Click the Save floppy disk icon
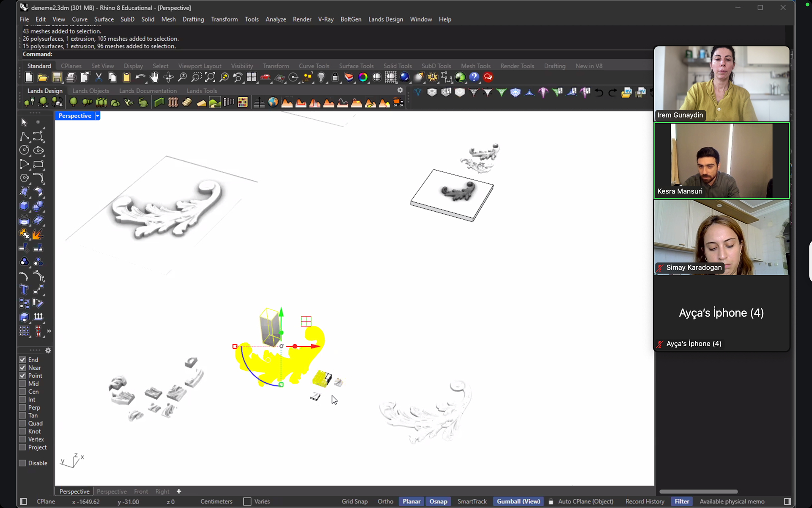The width and height of the screenshot is (812, 508). [57, 77]
